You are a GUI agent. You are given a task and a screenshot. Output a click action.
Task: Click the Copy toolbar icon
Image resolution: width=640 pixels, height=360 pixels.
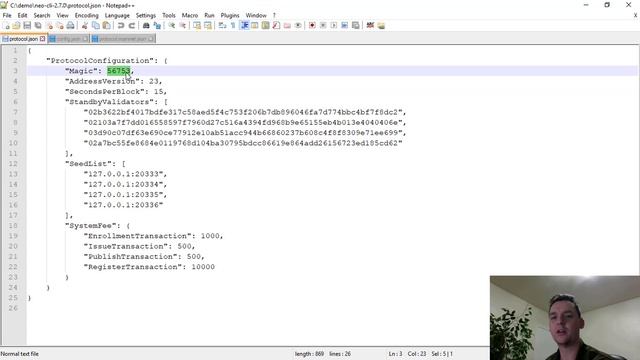(x=96, y=25)
